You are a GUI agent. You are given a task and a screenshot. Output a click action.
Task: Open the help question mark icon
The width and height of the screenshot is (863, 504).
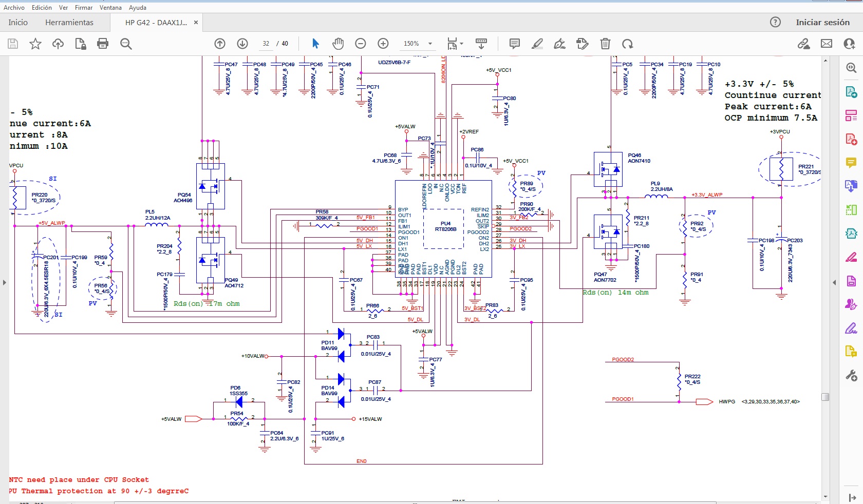click(775, 22)
